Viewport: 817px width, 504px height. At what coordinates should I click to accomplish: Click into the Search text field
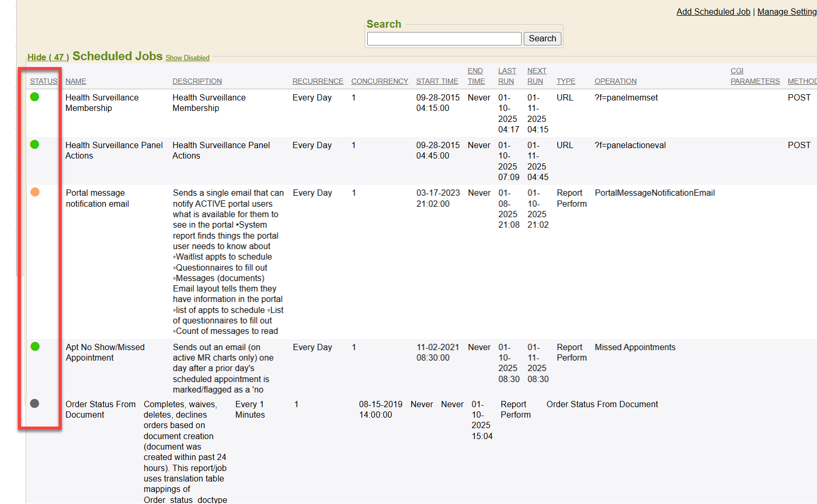(444, 39)
